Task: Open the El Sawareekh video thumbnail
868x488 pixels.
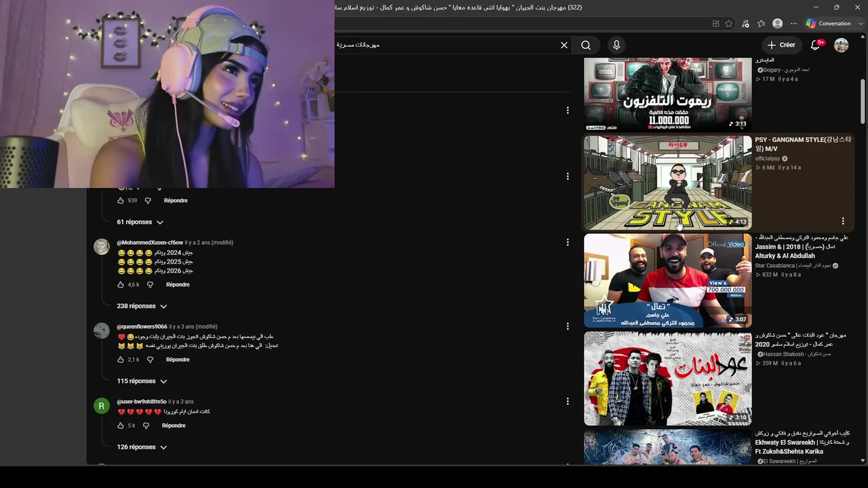Action: (x=668, y=447)
